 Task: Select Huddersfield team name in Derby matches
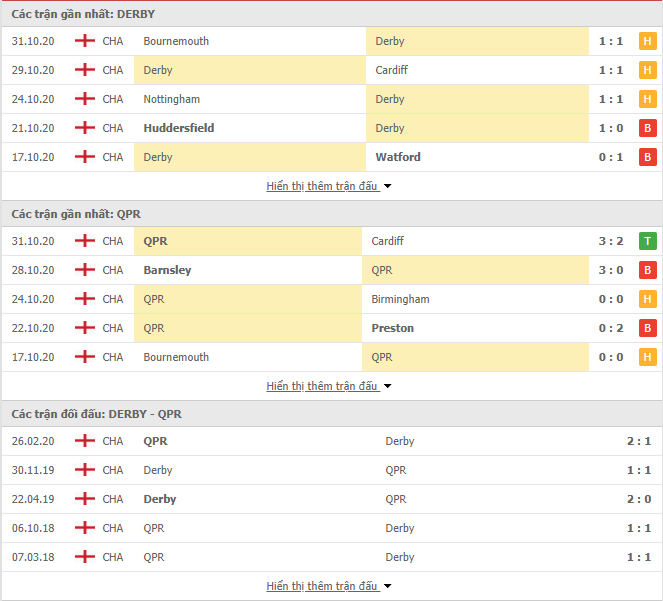tap(179, 128)
